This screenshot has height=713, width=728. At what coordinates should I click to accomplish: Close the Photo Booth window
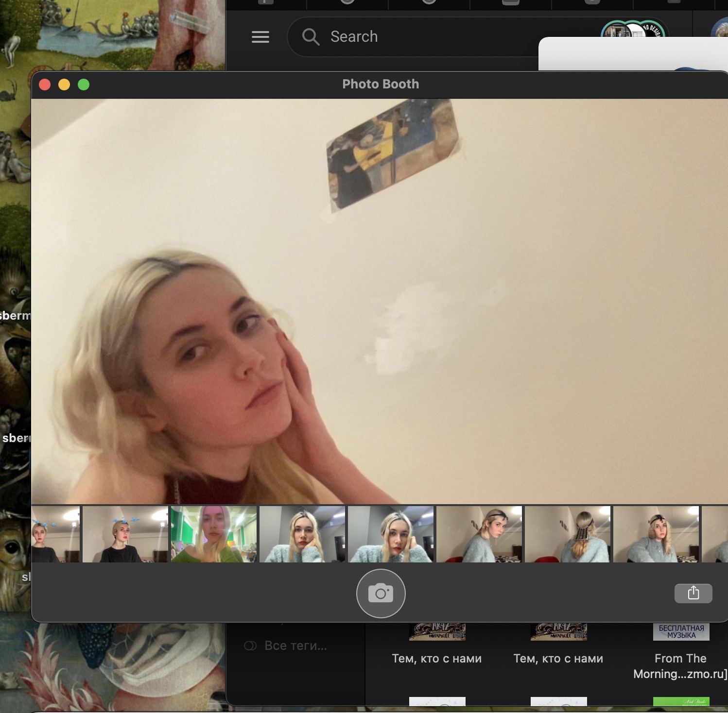[x=45, y=85]
